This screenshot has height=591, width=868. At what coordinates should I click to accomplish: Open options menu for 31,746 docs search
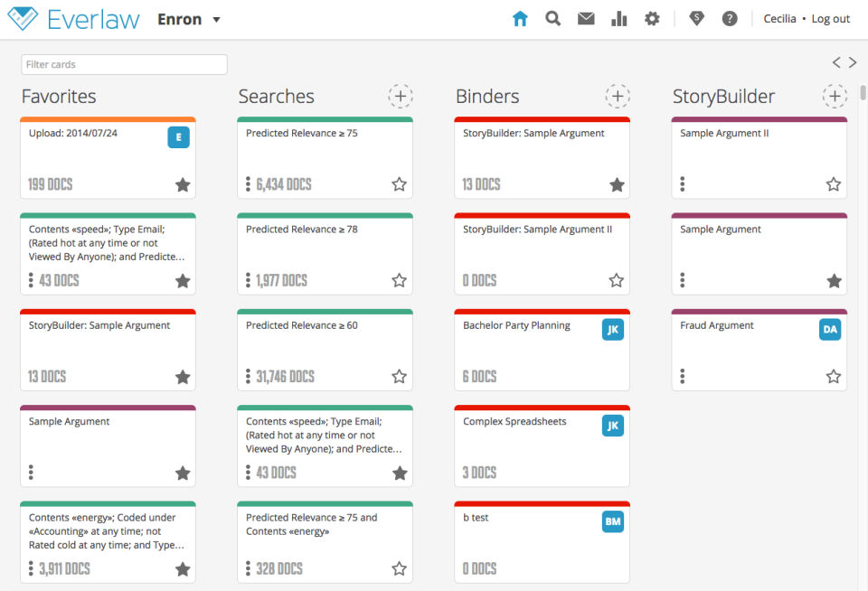[x=248, y=376]
